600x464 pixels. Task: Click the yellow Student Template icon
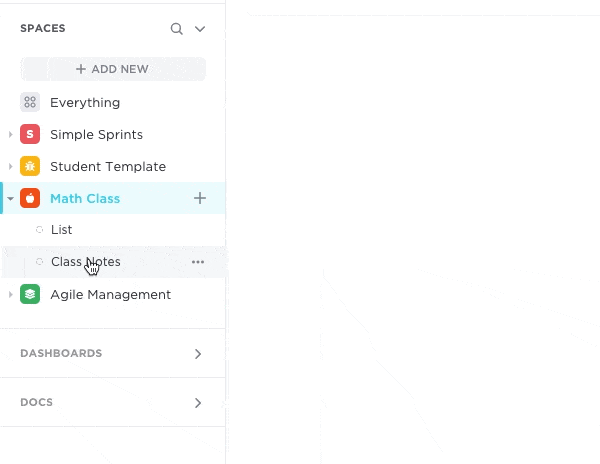click(30, 166)
